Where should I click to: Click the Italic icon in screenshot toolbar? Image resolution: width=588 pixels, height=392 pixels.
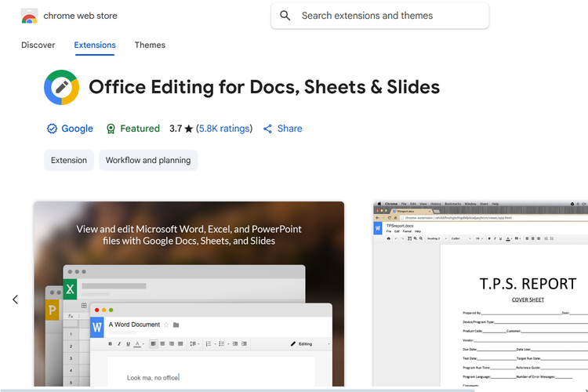[119, 344]
